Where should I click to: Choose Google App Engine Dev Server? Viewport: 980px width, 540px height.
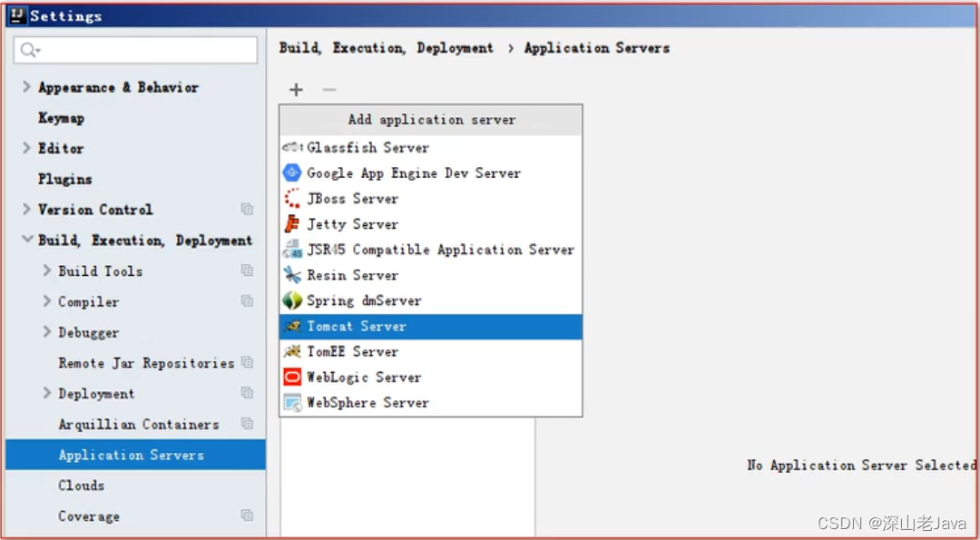431,172
